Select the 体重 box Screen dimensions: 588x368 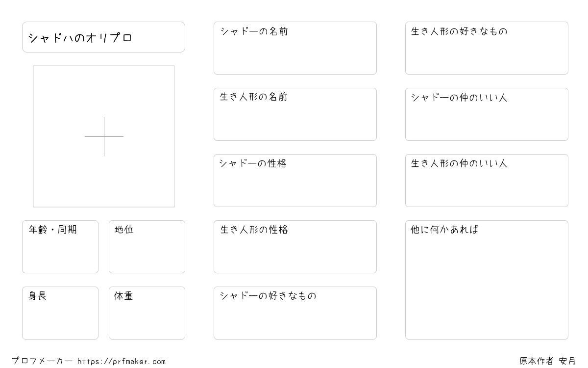tap(147, 313)
